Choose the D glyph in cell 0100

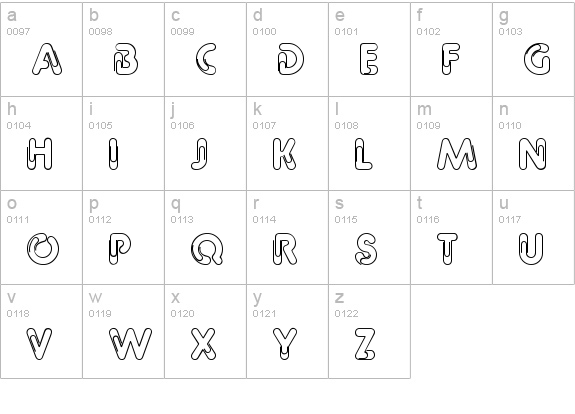291,59
